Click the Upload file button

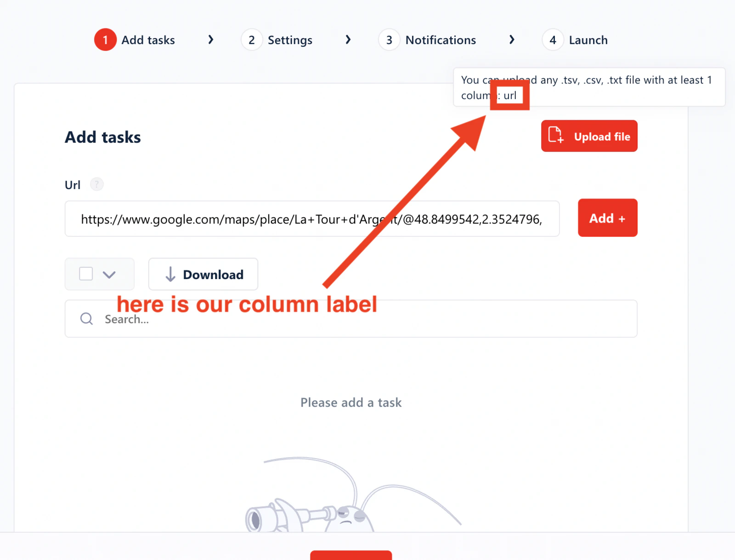pos(589,136)
